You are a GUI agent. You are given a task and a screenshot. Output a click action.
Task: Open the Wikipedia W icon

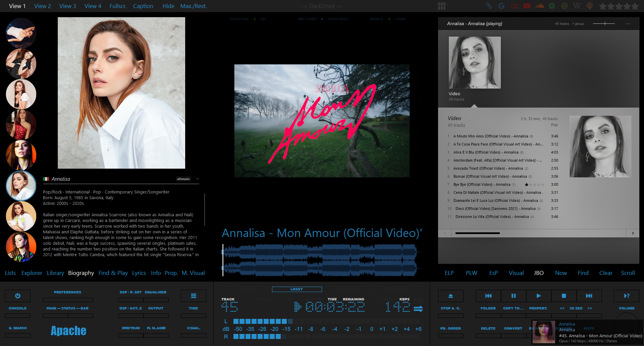point(577,6)
